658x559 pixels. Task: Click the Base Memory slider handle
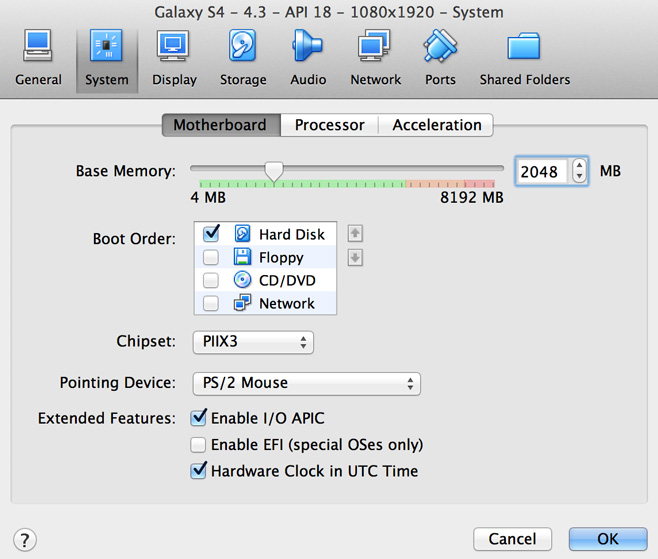point(274,171)
